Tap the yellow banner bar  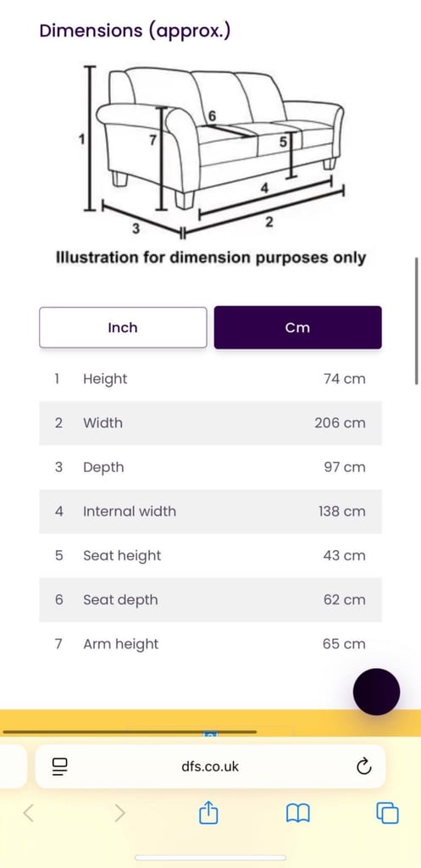coord(210,722)
